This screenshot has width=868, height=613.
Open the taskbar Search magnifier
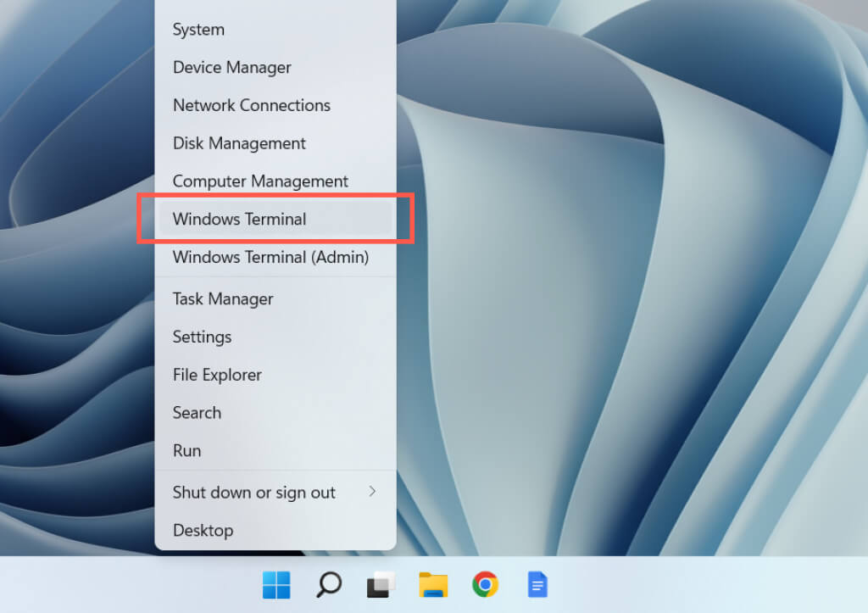click(x=329, y=585)
